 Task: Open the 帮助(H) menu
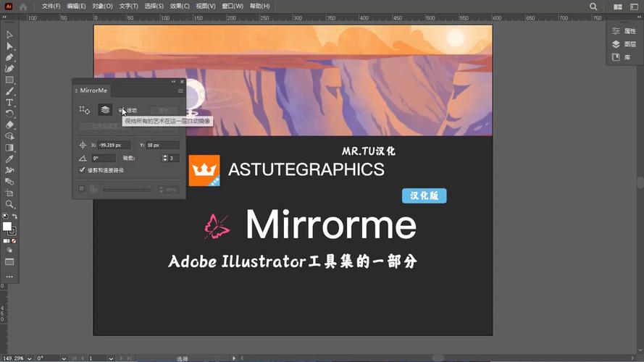pos(259,7)
